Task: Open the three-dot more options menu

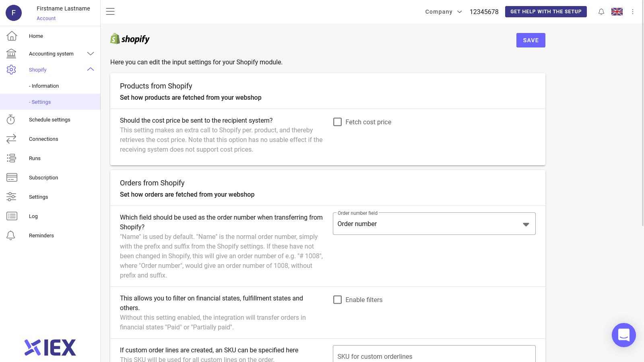Action: click(x=633, y=12)
